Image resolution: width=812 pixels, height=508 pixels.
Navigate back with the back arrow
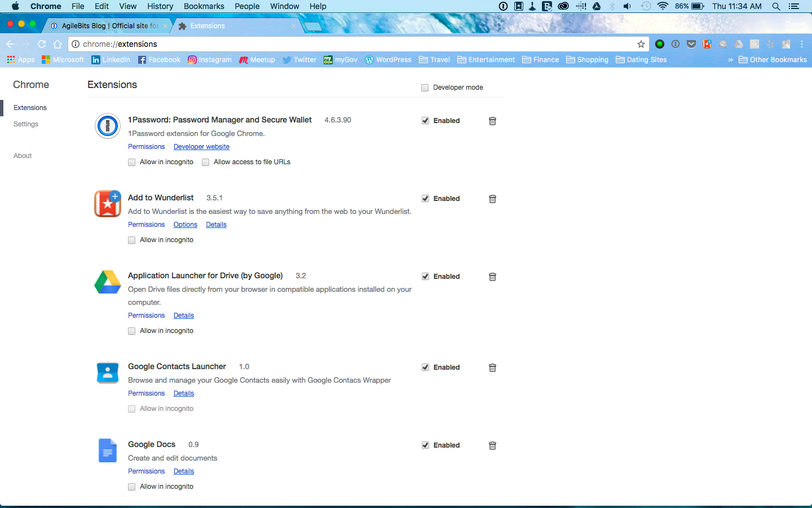point(10,44)
